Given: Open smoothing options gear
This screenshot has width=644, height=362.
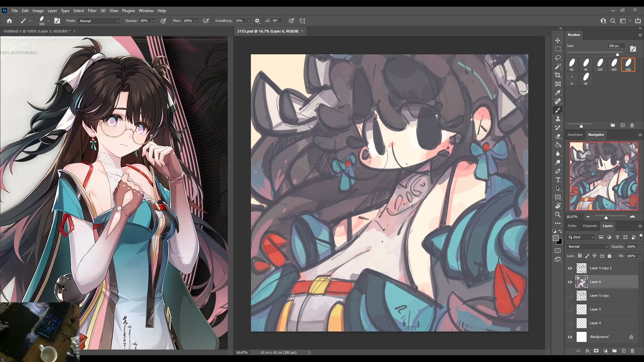Looking at the screenshot, I should coord(257,21).
